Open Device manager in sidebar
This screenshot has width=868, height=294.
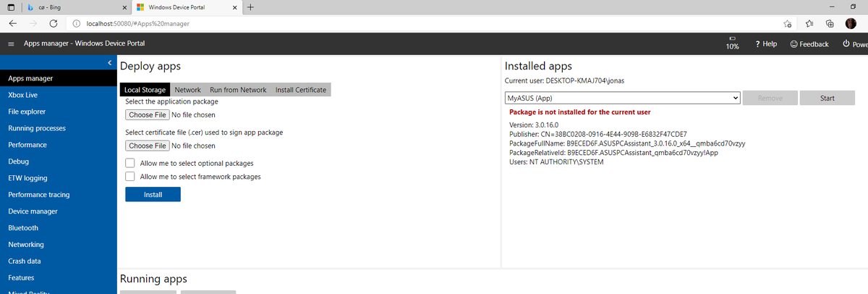[59, 211]
